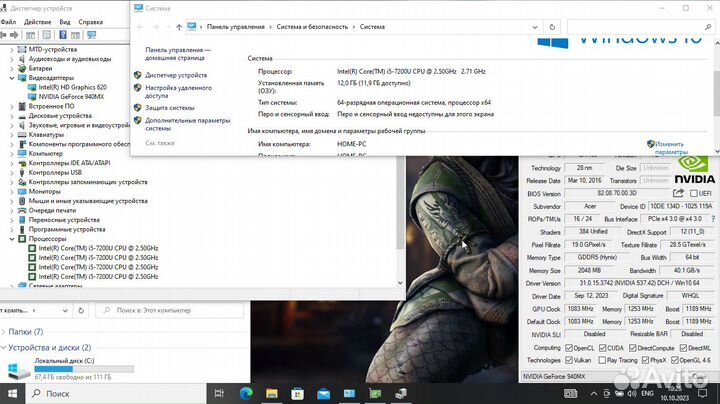Open the Действие menu in Device Manager
Screen dimensions: 720x404
coord(38,22)
